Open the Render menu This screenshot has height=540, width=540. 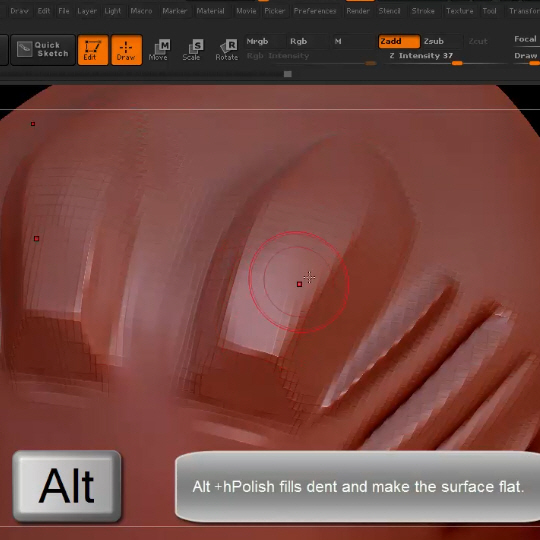coord(358,11)
